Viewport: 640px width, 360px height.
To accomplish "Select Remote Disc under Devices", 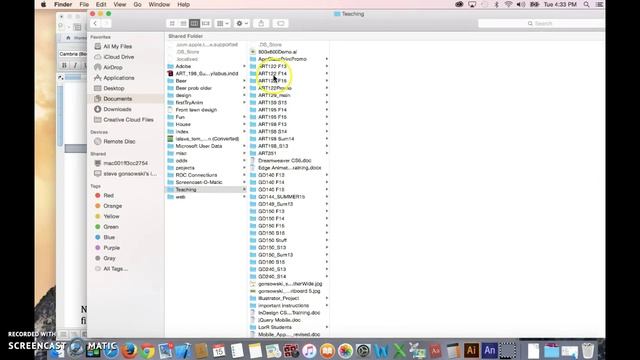I will (x=119, y=142).
